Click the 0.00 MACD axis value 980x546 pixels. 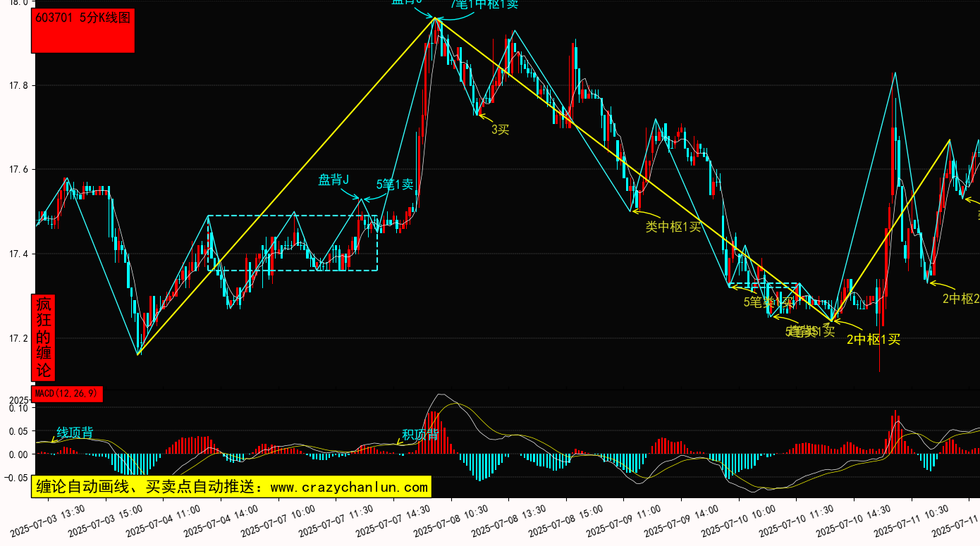click(19, 454)
